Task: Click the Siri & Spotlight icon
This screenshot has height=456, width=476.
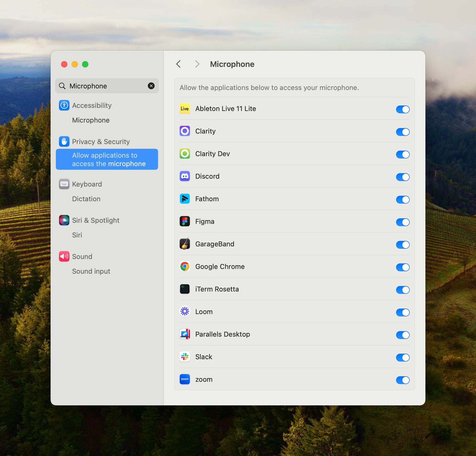Action: click(64, 220)
